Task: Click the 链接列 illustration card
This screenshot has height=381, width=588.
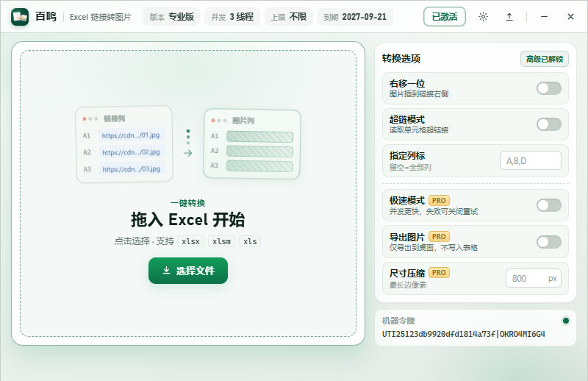Action: coord(124,144)
